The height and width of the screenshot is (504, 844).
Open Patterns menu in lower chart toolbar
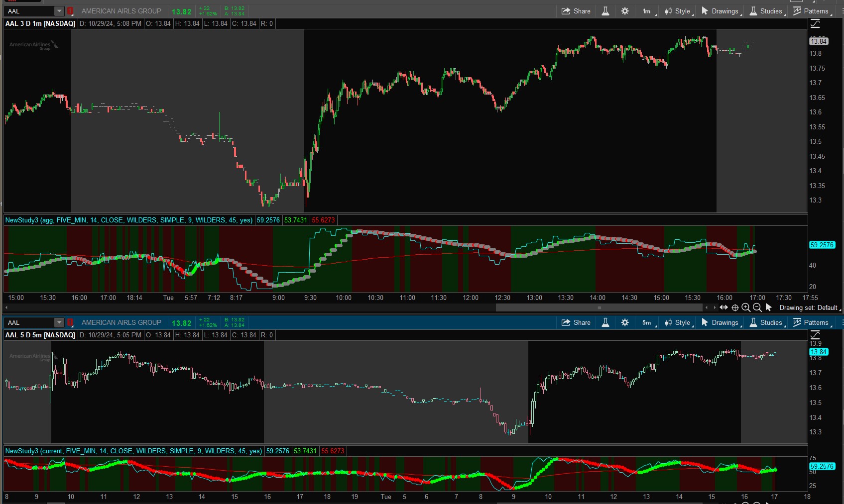click(813, 322)
